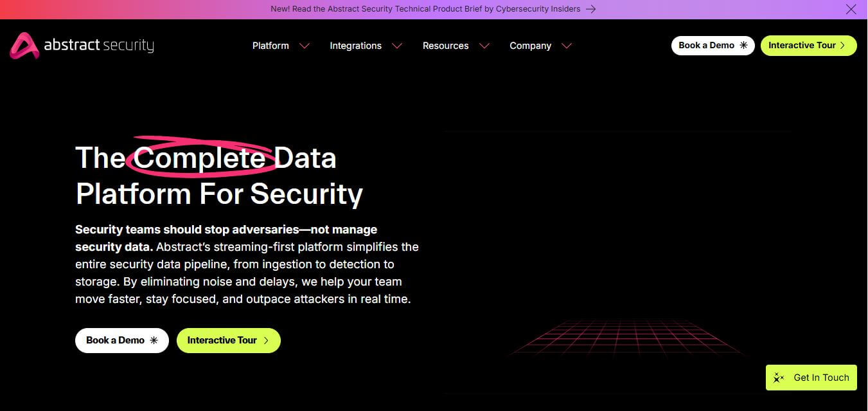Expand the chevron next to Integrations

(x=397, y=46)
